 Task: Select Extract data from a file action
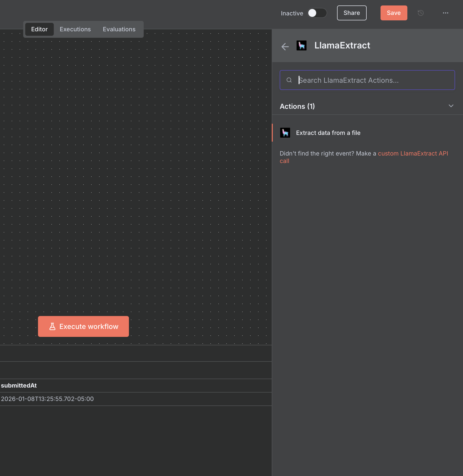(x=328, y=133)
